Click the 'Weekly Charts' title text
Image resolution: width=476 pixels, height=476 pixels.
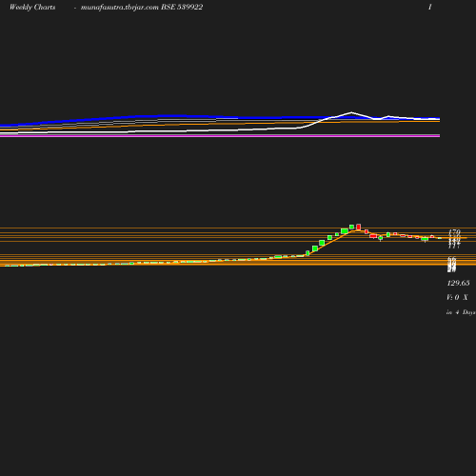click(32, 7)
